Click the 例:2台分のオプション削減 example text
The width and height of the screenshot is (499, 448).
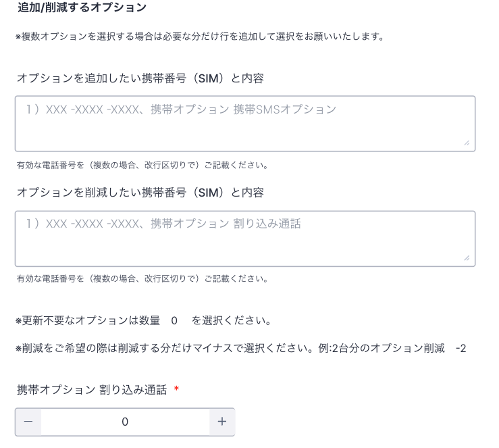pos(382,349)
